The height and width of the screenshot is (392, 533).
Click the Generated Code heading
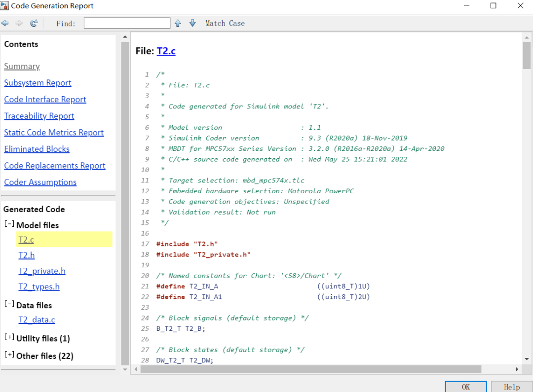click(x=34, y=209)
